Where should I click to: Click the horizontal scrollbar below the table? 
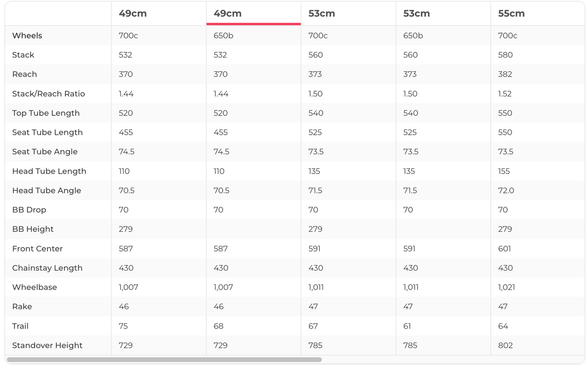click(x=164, y=360)
